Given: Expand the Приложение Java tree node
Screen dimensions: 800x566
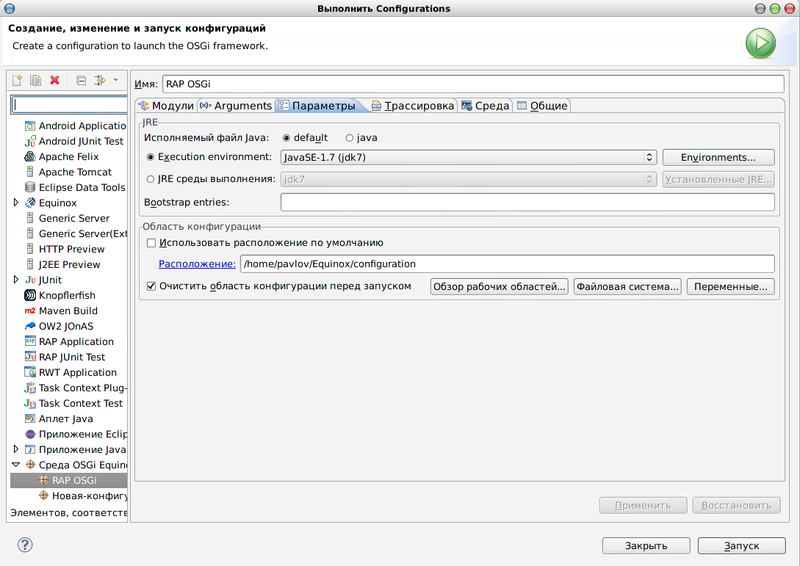Looking at the screenshot, I should [16, 449].
